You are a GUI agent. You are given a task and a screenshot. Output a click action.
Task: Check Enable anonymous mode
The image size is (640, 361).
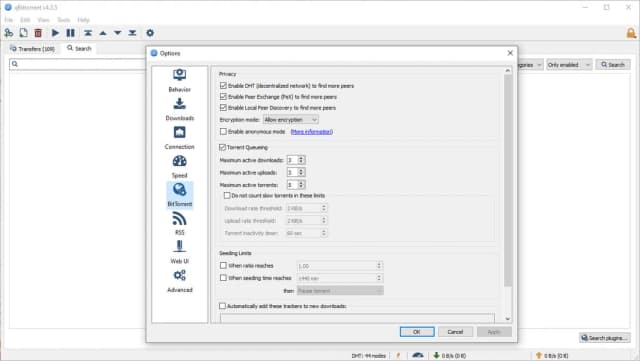(x=223, y=131)
